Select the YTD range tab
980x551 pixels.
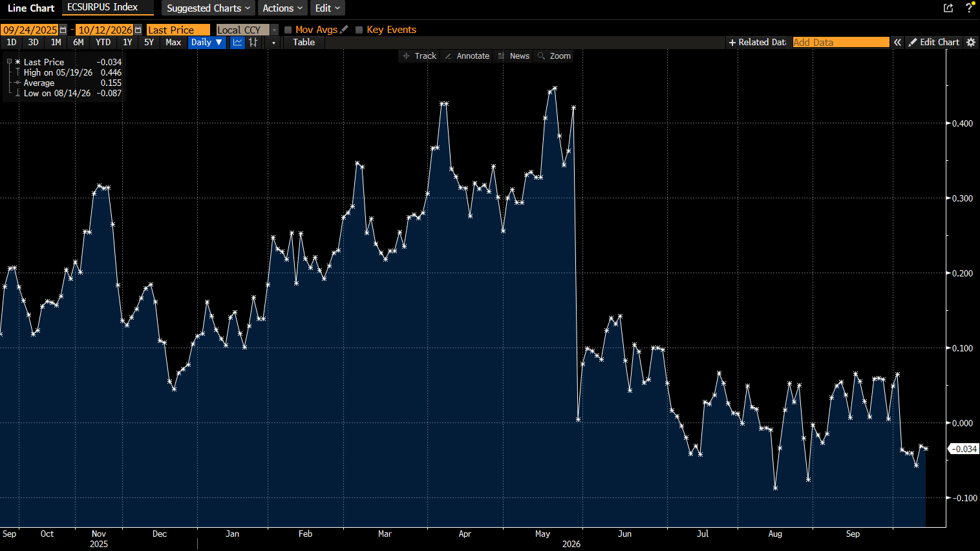pos(103,42)
